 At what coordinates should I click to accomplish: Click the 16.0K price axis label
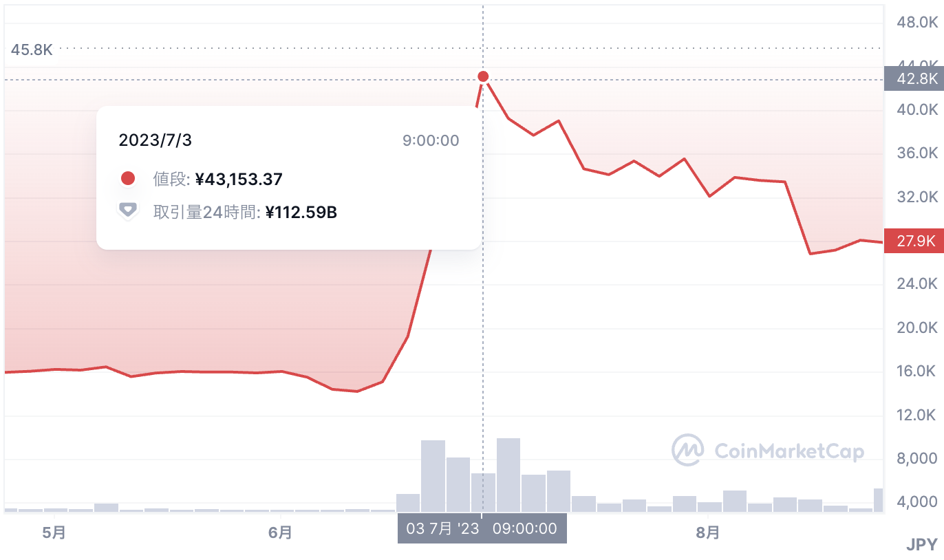point(917,371)
